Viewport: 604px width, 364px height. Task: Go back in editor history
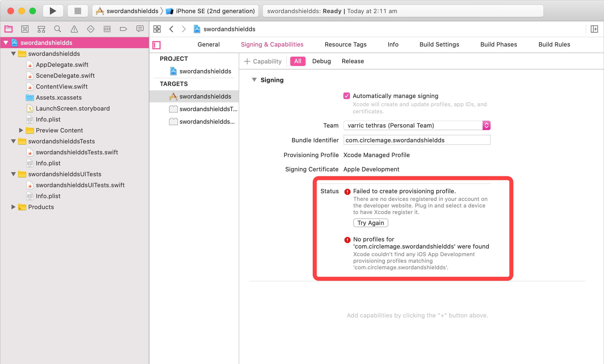tap(171, 29)
